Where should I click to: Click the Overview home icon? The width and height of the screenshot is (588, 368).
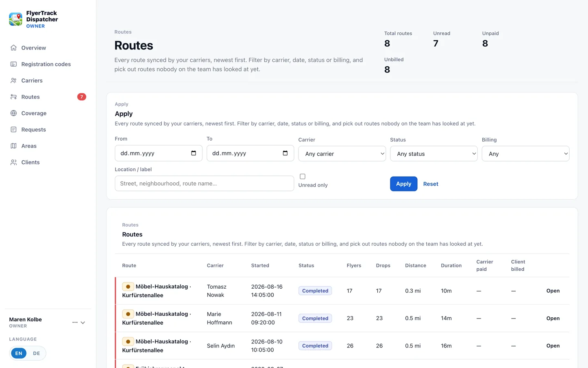[x=13, y=48]
